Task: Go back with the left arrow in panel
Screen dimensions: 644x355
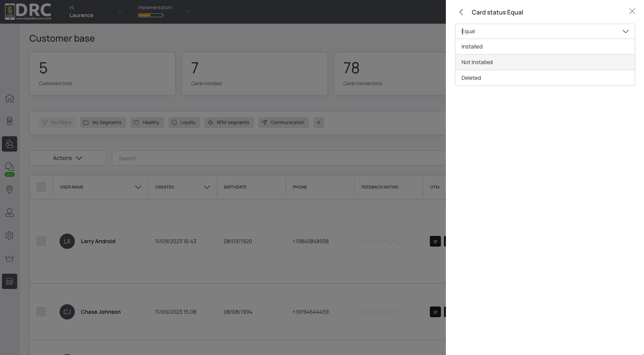Action: [x=461, y=12]
